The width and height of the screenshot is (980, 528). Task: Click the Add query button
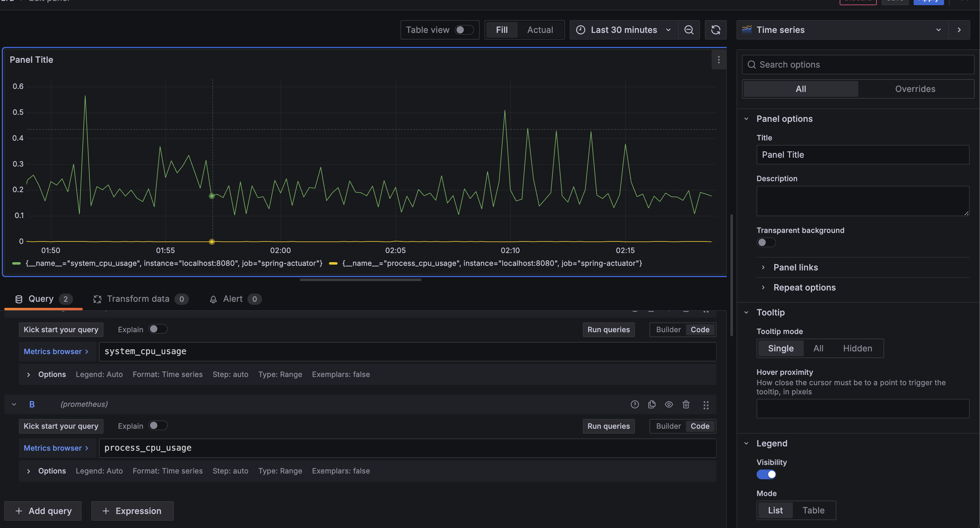[x=43, y=511]
